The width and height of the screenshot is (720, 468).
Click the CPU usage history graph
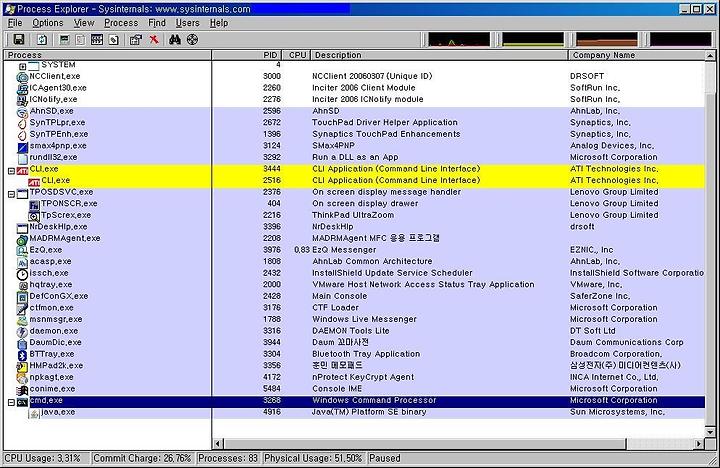tap(459, 39)
